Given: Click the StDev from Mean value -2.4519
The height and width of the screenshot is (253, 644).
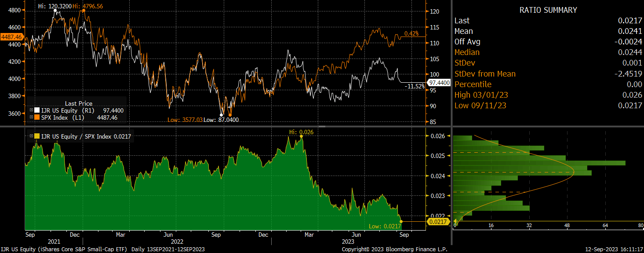Looking at the screenshot, I should [629, 73].
